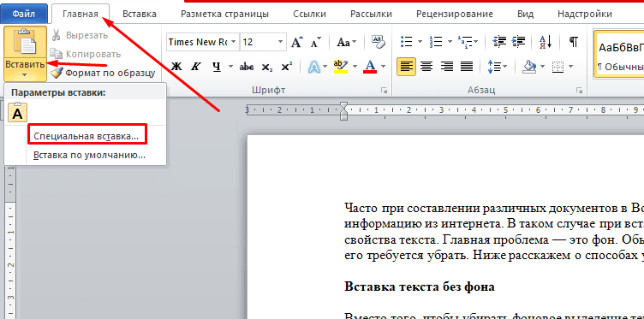Center align the text
644x319 pixels.
tap(426, 67)
